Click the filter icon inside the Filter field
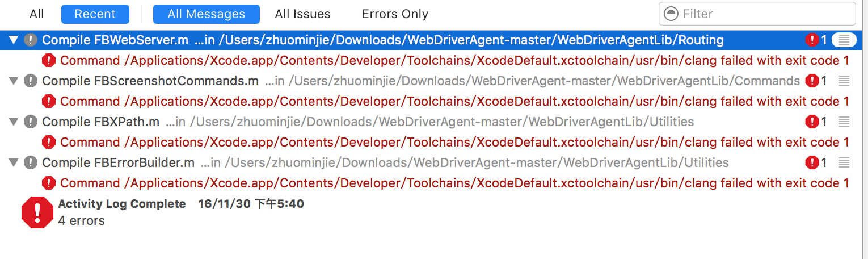Screen dimensions: 868x259 (x=671, y=14)
